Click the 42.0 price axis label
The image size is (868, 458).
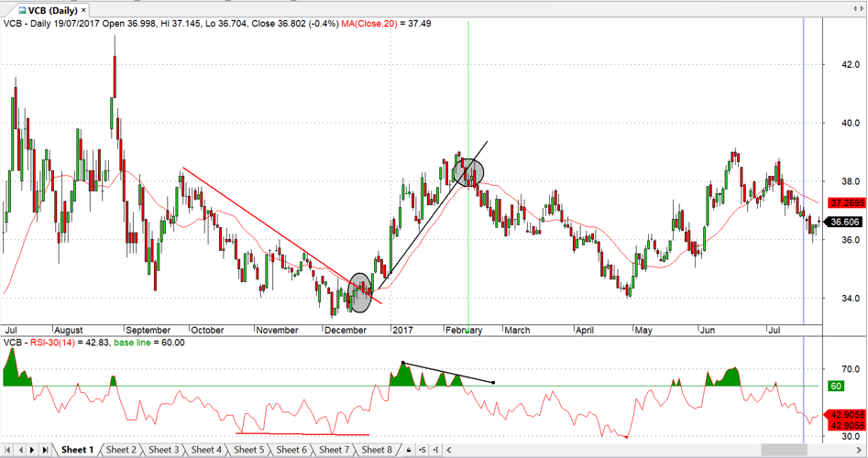(850, 65)
